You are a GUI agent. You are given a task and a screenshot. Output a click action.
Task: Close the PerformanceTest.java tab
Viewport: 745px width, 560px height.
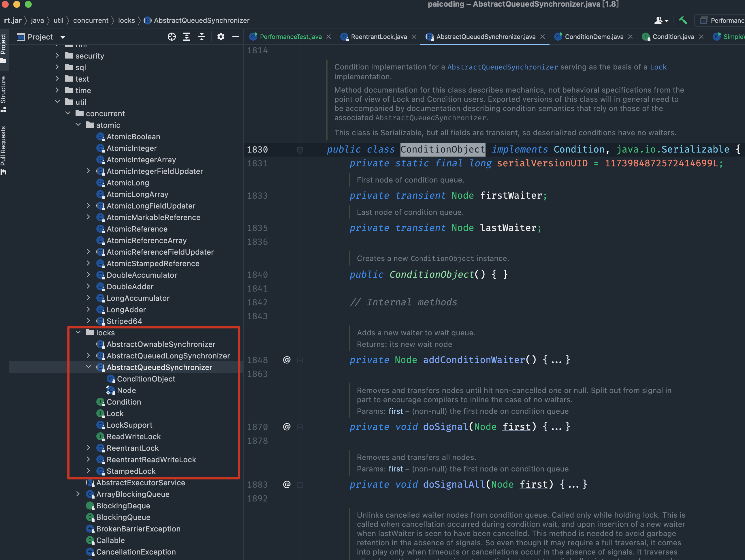click(329, 37)
